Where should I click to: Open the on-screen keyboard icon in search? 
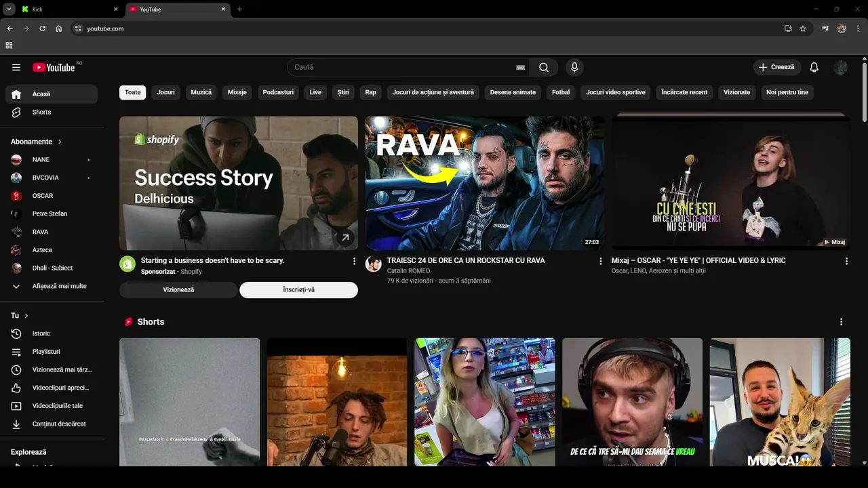pyautogui.click(x=520, y=67)
